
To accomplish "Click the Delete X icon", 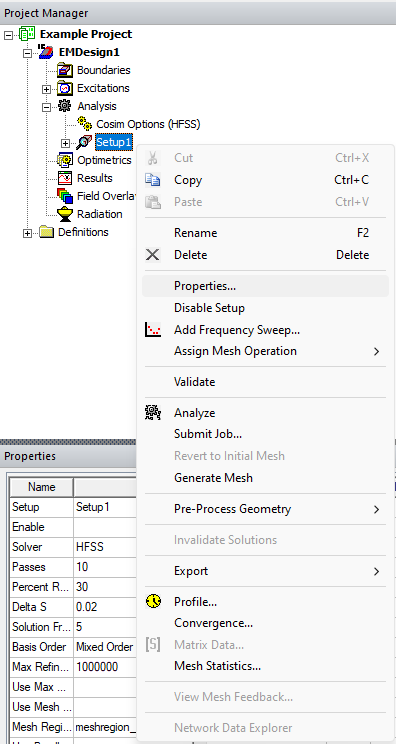I will [153, 255].
